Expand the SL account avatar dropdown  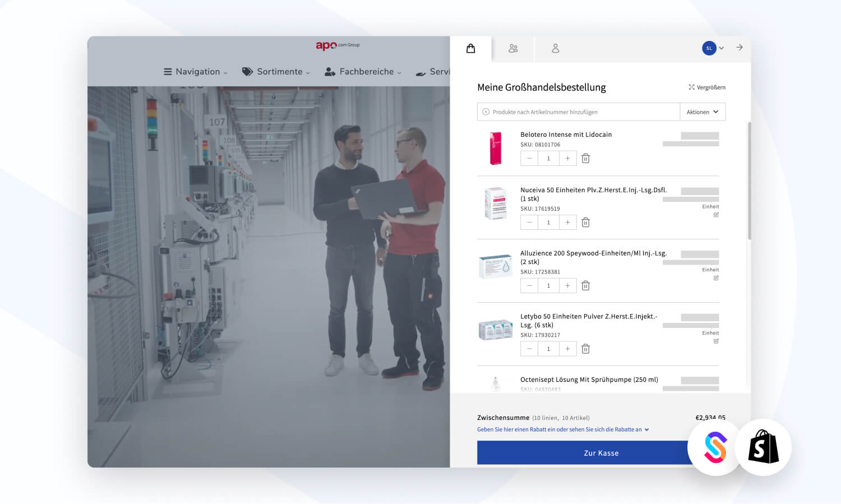coord(713,48)
